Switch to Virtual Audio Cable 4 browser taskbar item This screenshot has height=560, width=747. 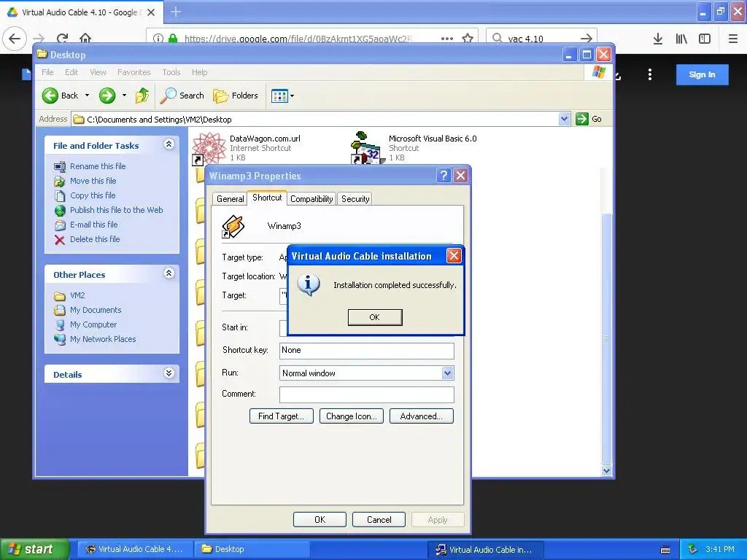pyautogui.click(x=134, y=549)
